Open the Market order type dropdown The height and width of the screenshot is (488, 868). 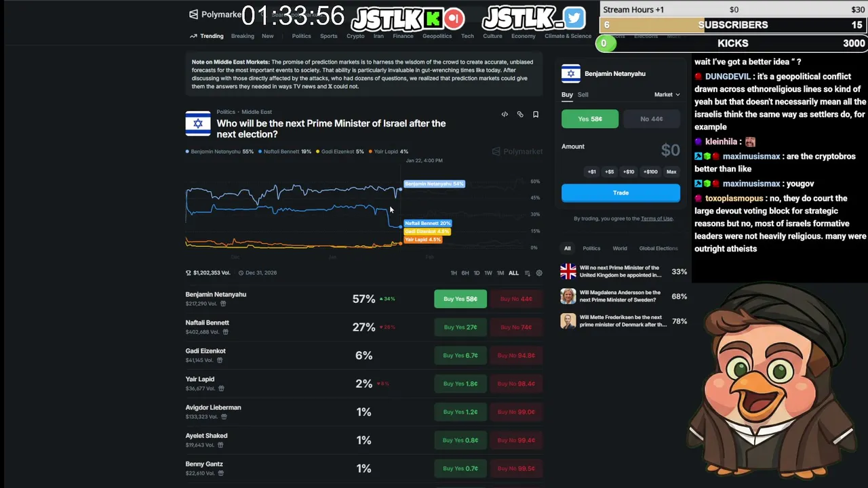pyautogui.click(x=667, y=95)
